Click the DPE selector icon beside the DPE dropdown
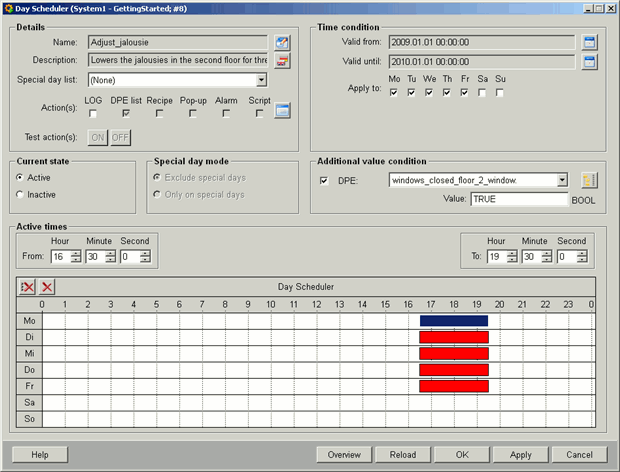This screenshot has height=472, width=620. (x=589, y=180)
